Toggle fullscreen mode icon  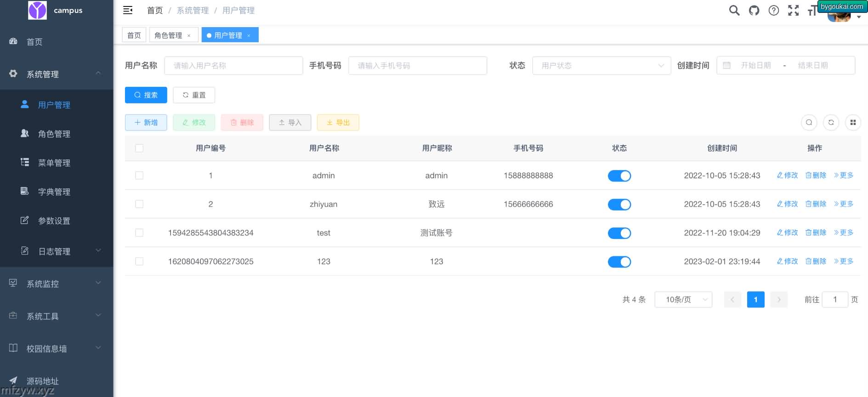[x=794, y=10]
